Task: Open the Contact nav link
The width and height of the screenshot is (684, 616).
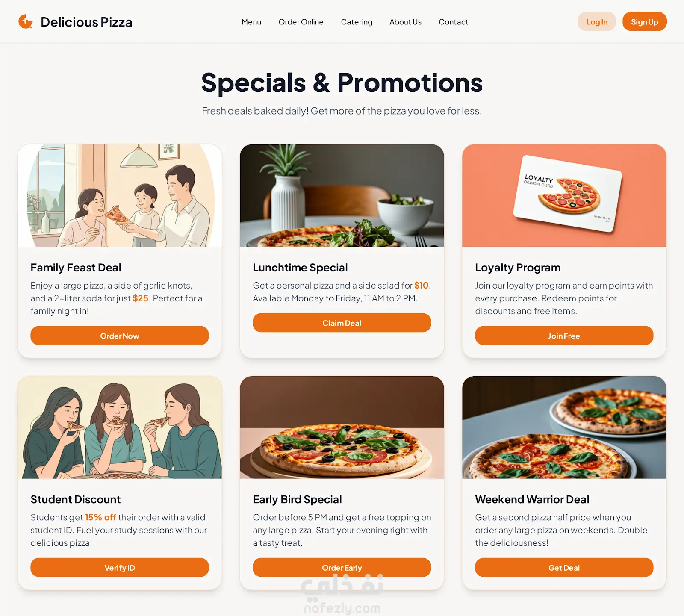Action: [x=454, y=22]
